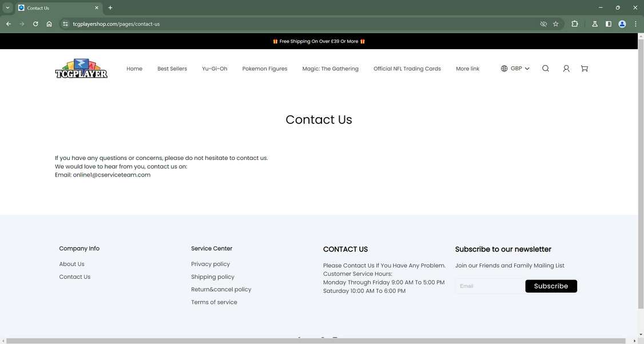Viewport: 644px width, 344px height.
Task: Click About Us footer link
Action: (x=72, y=264)
